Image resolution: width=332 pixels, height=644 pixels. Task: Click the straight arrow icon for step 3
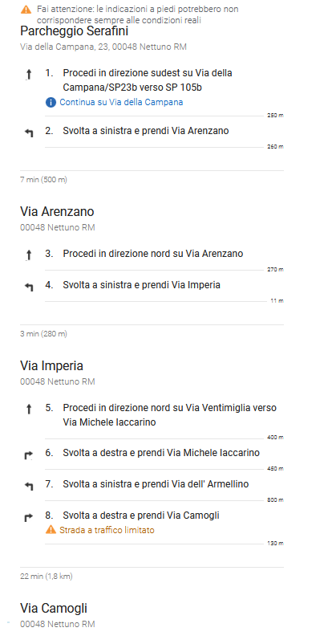[29, 255]
